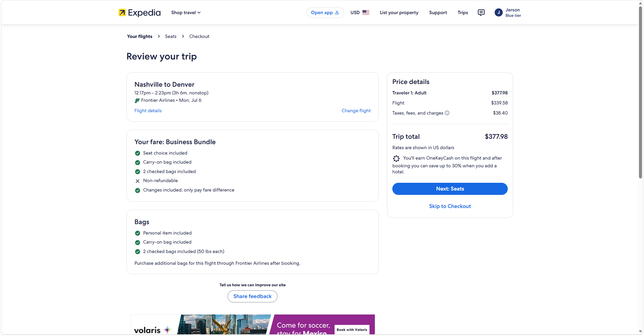Screen dimensions: 644x336
Task: Open the messages chat icon
Action: click(x=481, y=12)
